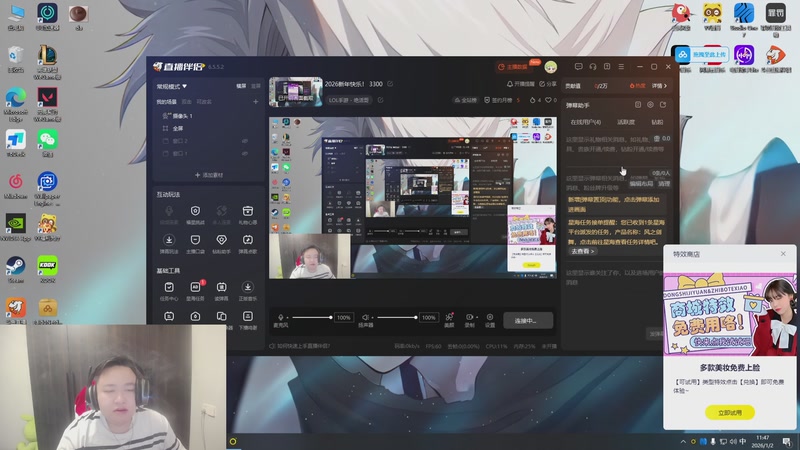Mute the microphone icon
The height and width of the screenshot is (450, 800).
(280, 317)
